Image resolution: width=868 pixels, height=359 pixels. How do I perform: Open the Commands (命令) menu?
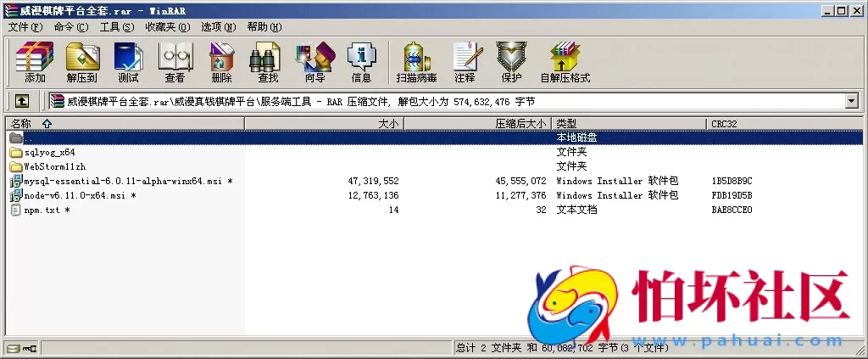point(71,26)
